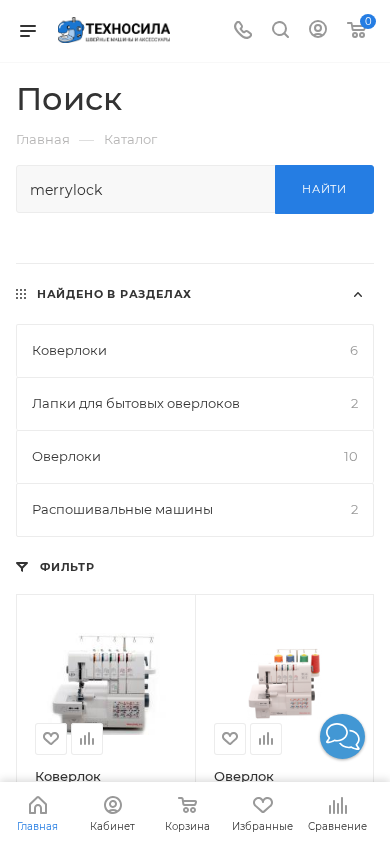Screen dimensions: 390x844
Task: Switch to the Сравнение tab
Action: click(337, 814)
